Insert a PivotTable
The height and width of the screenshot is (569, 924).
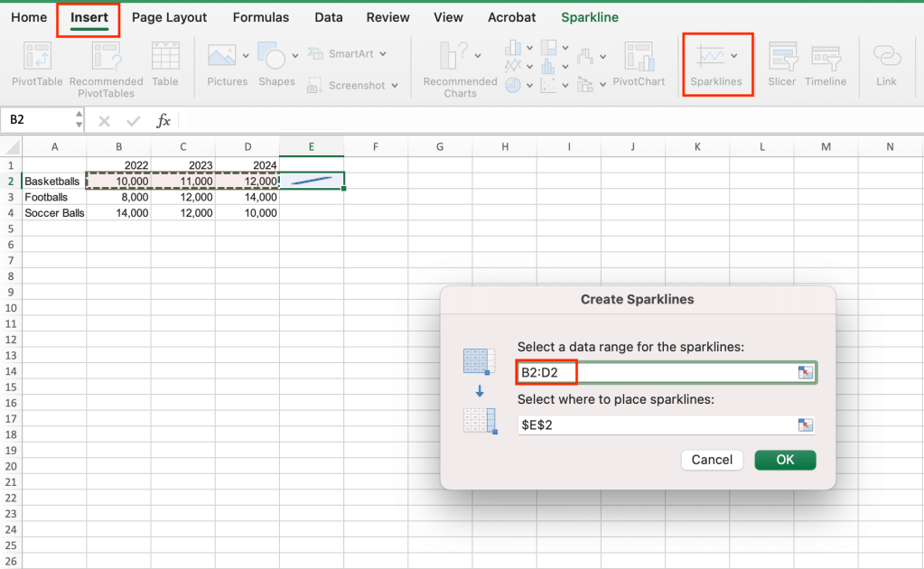(37, 64)
